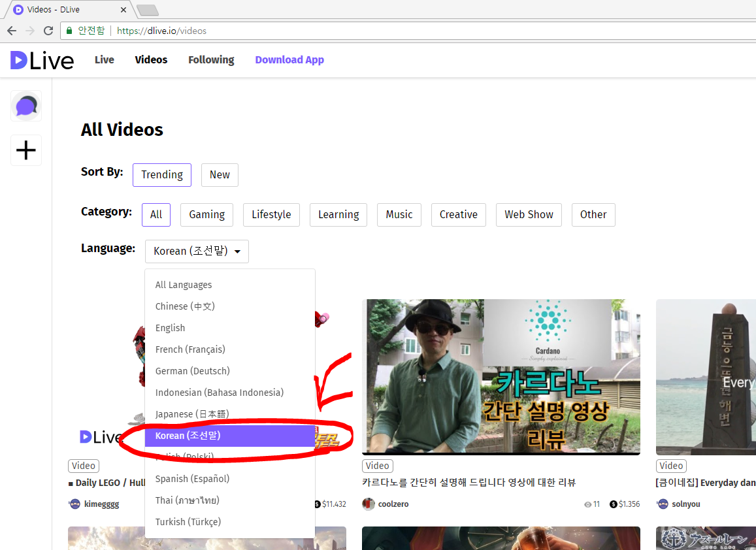Filter by the Creative category
Image resolution: width=756 pixels, height=550 pixels.
pyautogui.click(x=459, y=215)
